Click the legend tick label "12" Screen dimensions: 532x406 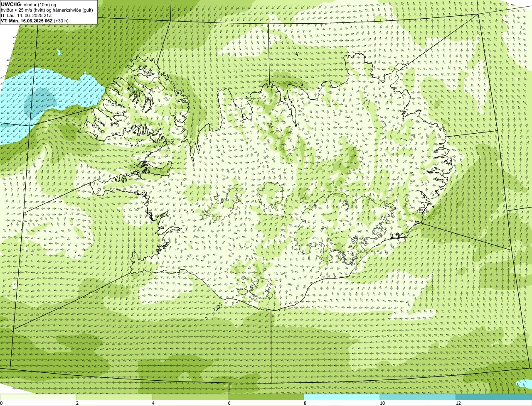(458, 403)
